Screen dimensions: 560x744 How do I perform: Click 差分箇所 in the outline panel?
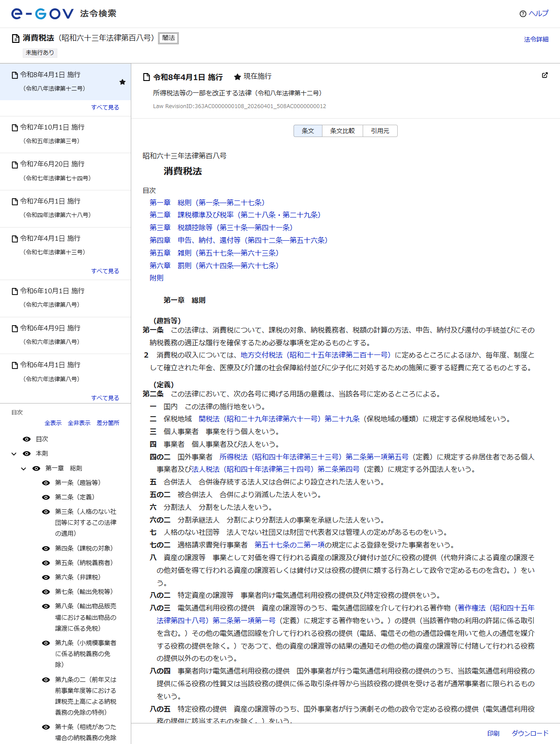click(108, 423)
